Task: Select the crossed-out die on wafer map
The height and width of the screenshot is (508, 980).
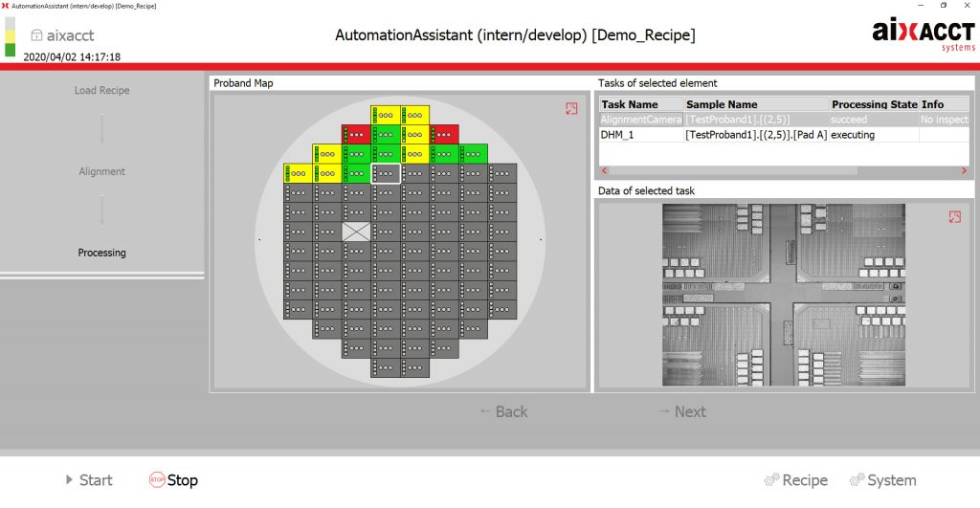Action: coord(356,232)
